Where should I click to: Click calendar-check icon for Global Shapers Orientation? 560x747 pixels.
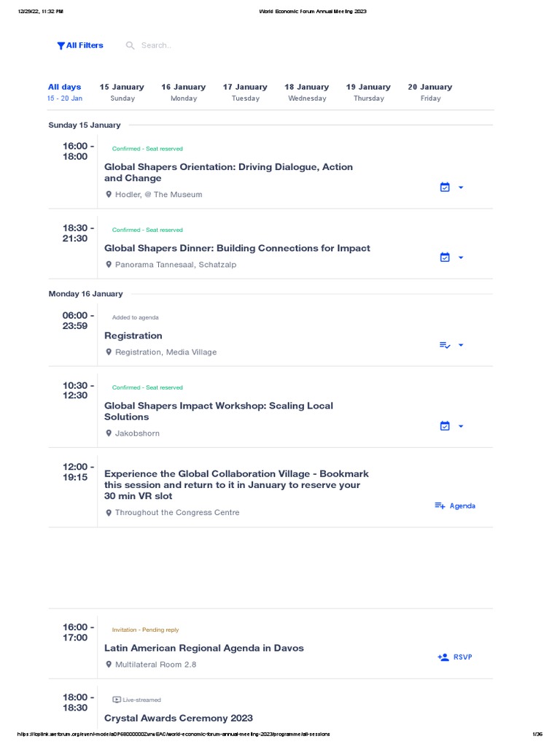(x=445, y=187)
